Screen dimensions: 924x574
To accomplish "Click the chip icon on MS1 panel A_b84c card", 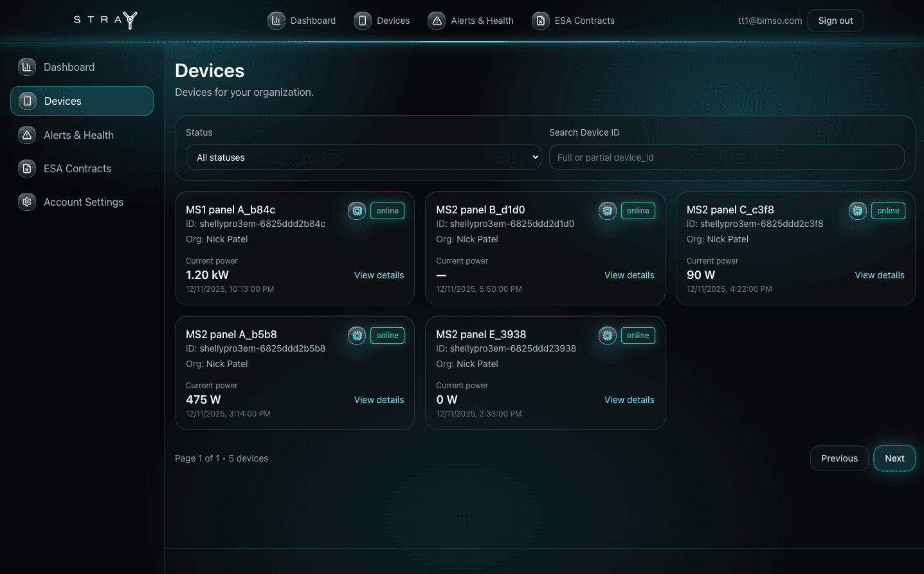I will point(357,210).
